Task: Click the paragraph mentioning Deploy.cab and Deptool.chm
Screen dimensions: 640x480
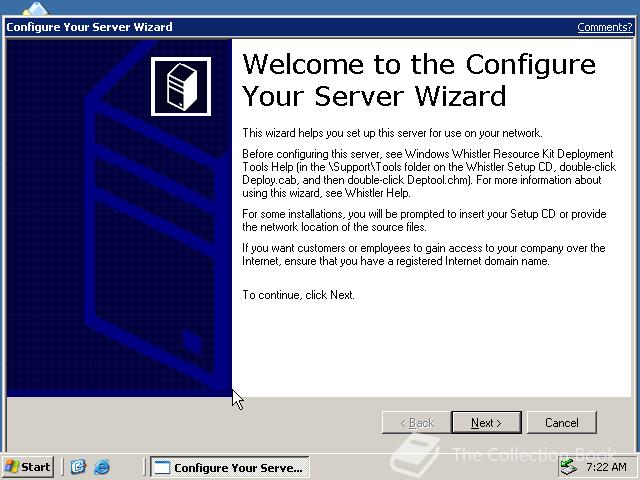Action: [429, 173]
